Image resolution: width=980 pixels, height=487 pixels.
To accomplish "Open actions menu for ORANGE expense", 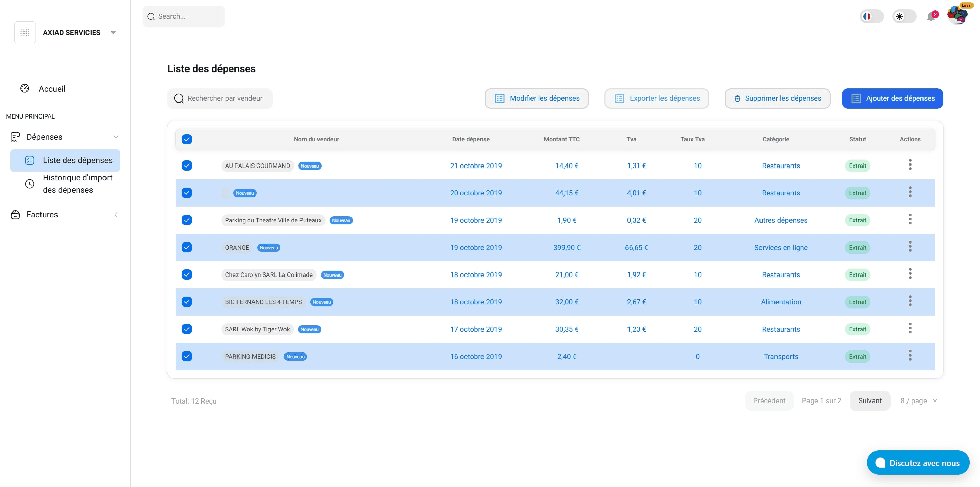I will (910, 247).
